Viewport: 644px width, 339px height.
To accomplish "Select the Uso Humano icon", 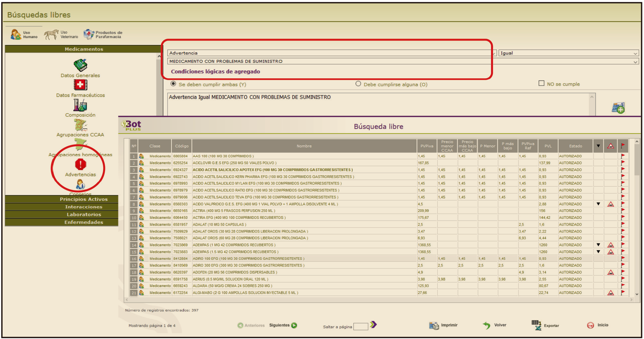I will 16,35.
